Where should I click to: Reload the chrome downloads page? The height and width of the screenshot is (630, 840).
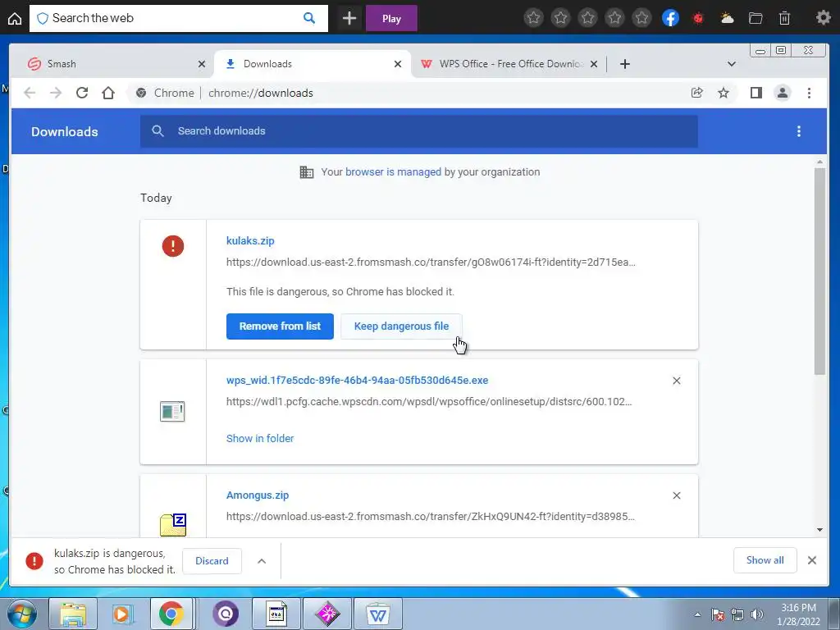pyautogui.click(x=82, y=93)
